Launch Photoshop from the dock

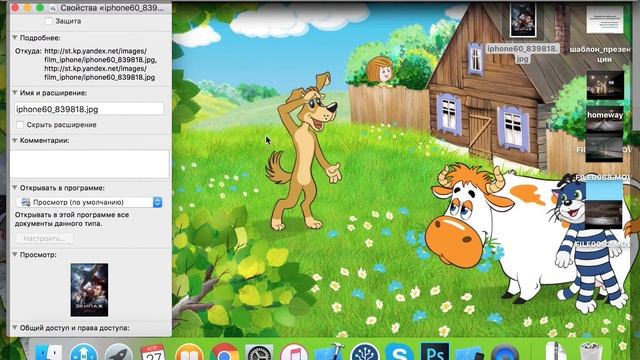(x=435, y=352)
